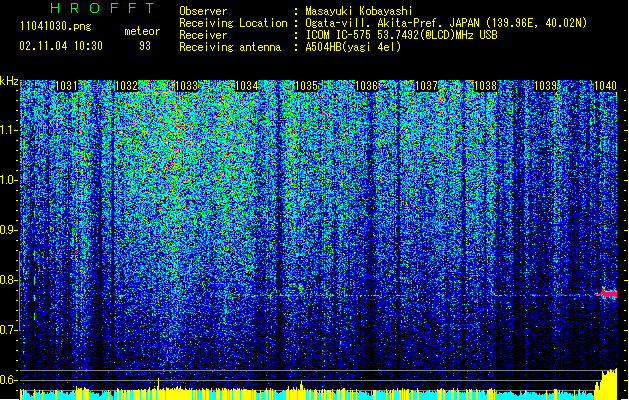Select observer name Masayuki Kobayashi
The image size is (629, 400).
click(359, 11)
